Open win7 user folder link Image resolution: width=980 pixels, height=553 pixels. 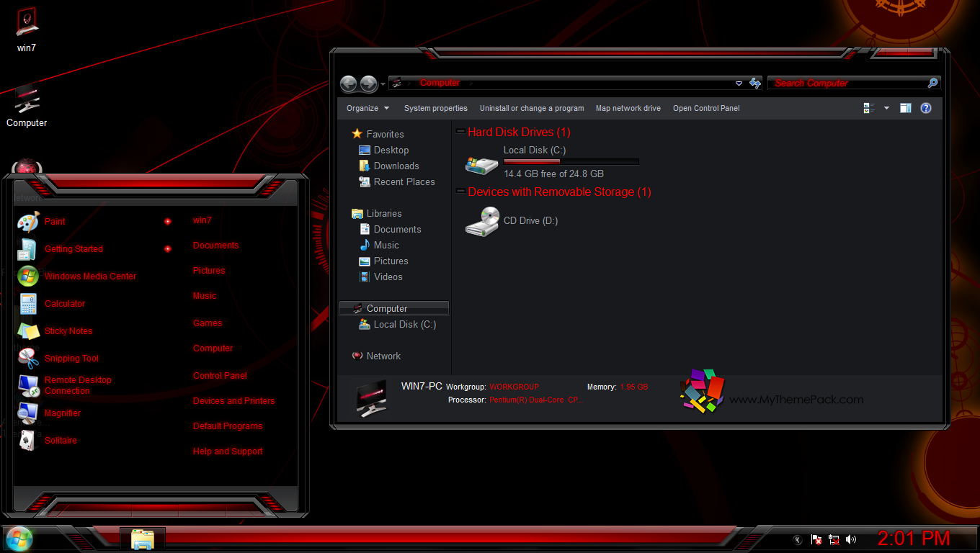click(202, 220)
